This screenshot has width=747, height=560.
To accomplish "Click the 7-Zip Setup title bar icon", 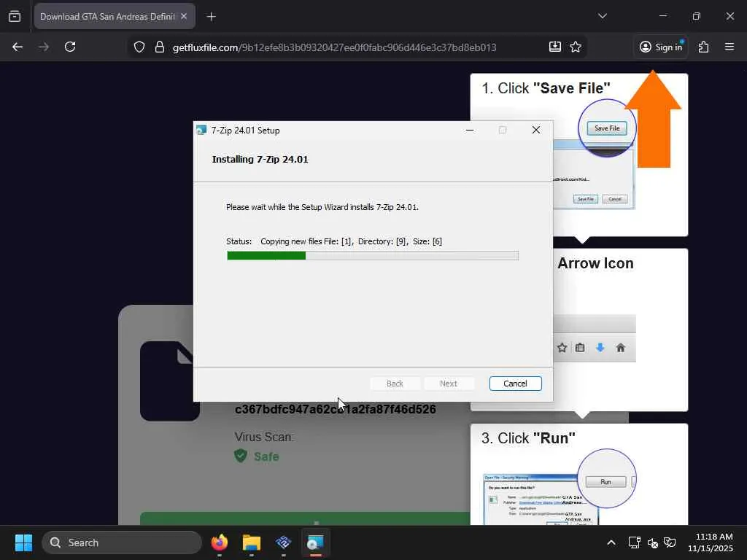I will pyautogui.click(x=201, y=130).
